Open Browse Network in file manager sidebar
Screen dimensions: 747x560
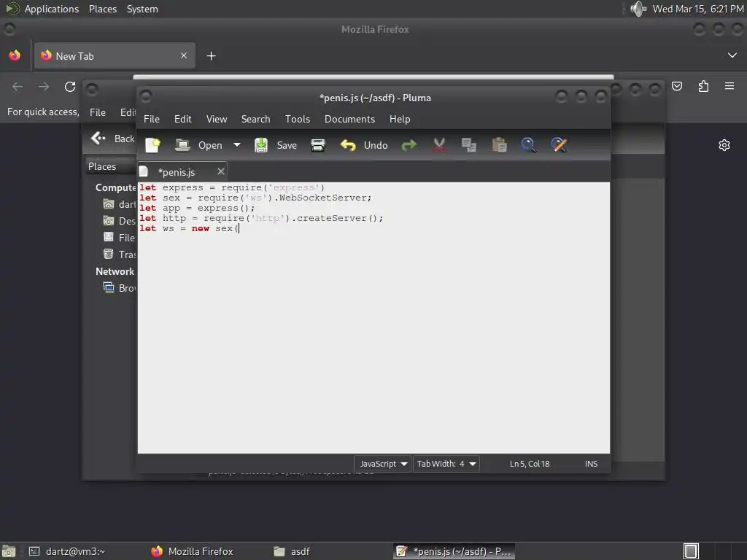(120, 288)
